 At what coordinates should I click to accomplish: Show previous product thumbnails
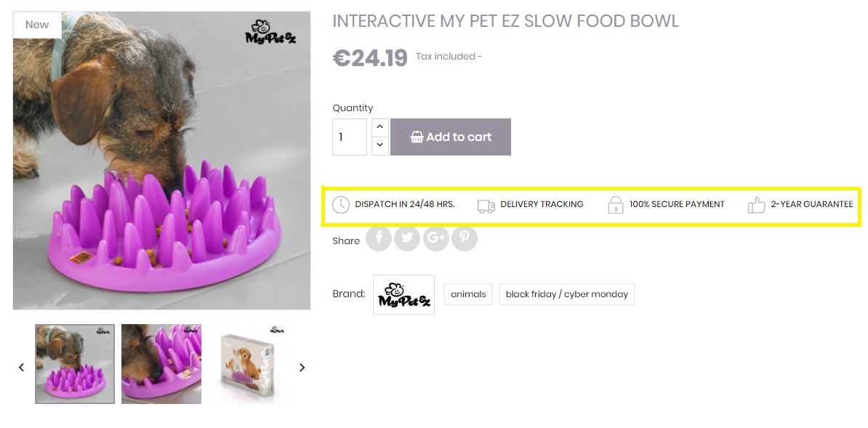pos(21,367)
